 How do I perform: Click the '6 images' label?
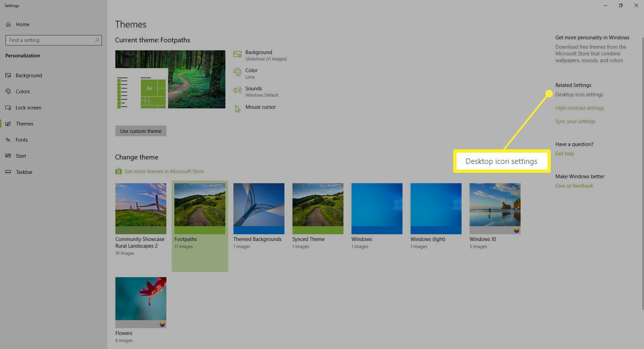pyautogui.click(x=124, y=341)
